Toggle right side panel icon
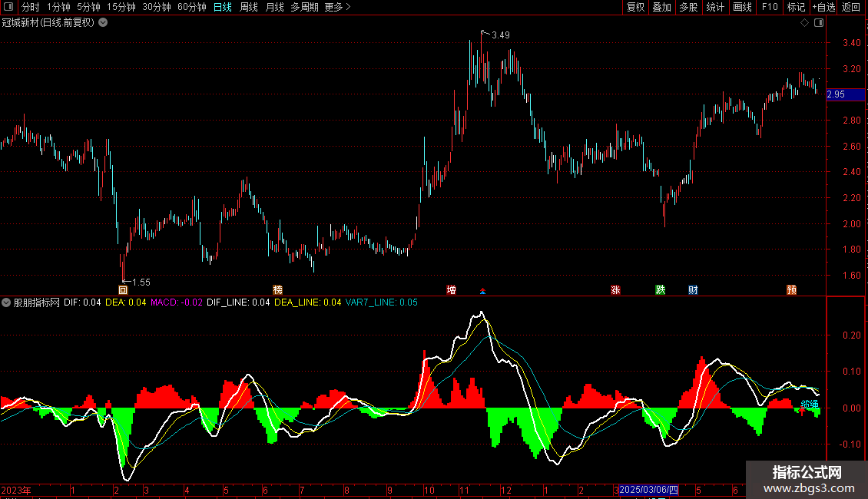The width and height of the screenshot is (868, 499). tap(819, 23)
